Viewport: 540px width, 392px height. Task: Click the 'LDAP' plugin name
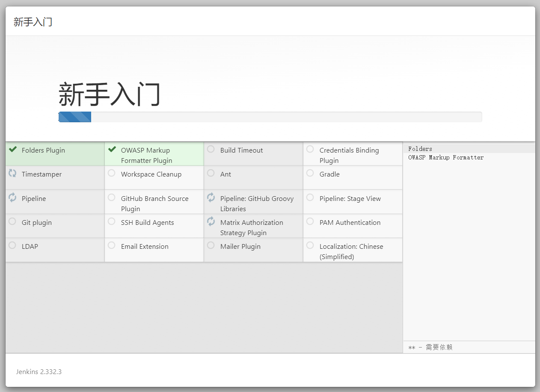30,247
